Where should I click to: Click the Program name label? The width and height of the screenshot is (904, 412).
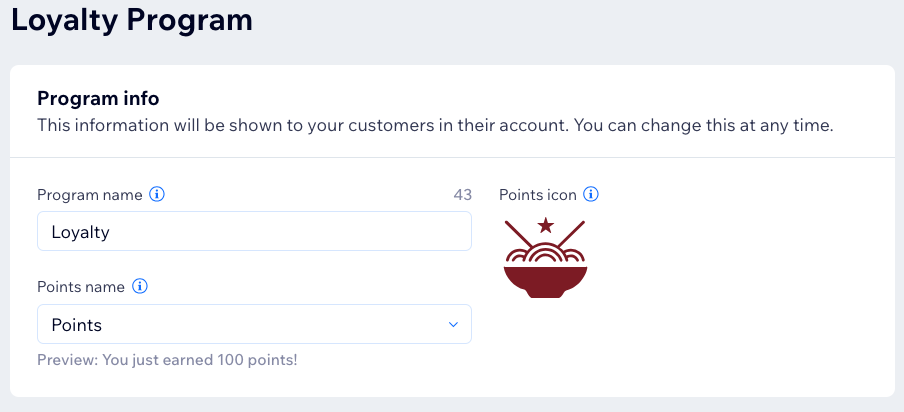coord(89,195)
